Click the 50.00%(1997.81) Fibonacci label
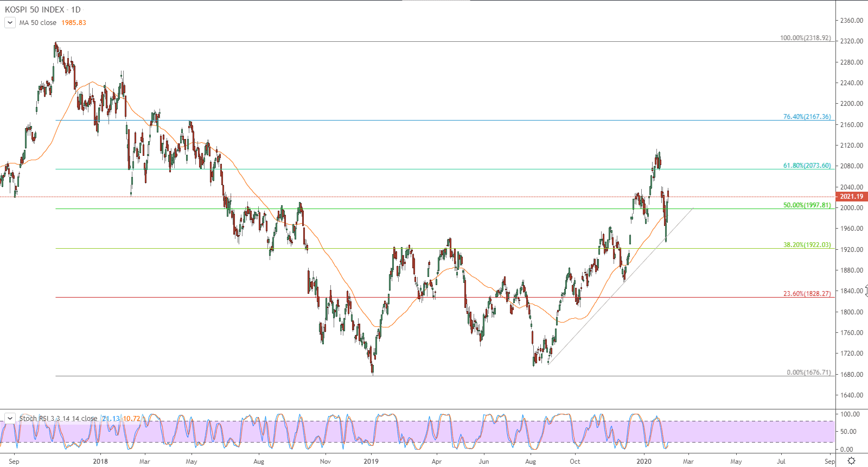The height and width of the screenshot is (467, 868). pyautogui.click(x=807, y=205)
